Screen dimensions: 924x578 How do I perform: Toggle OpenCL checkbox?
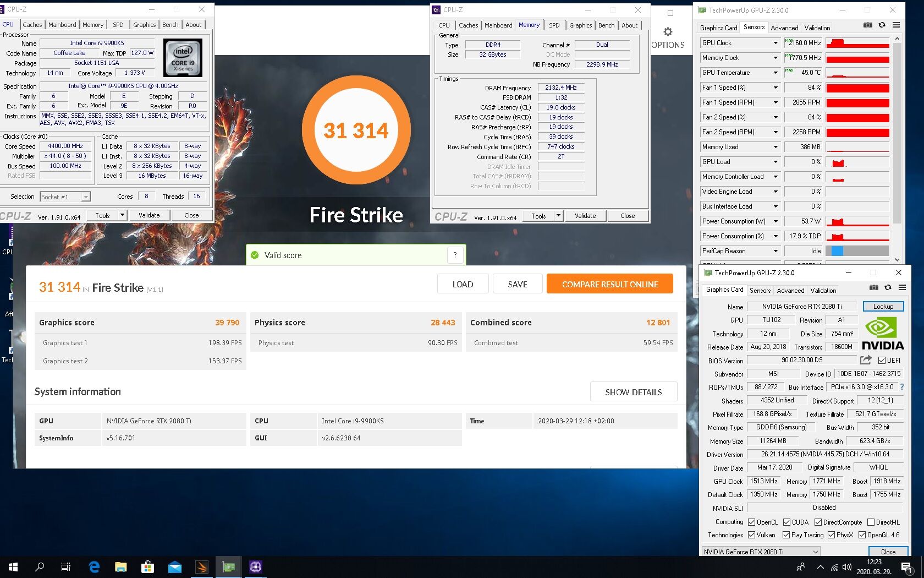pos(751,522)
